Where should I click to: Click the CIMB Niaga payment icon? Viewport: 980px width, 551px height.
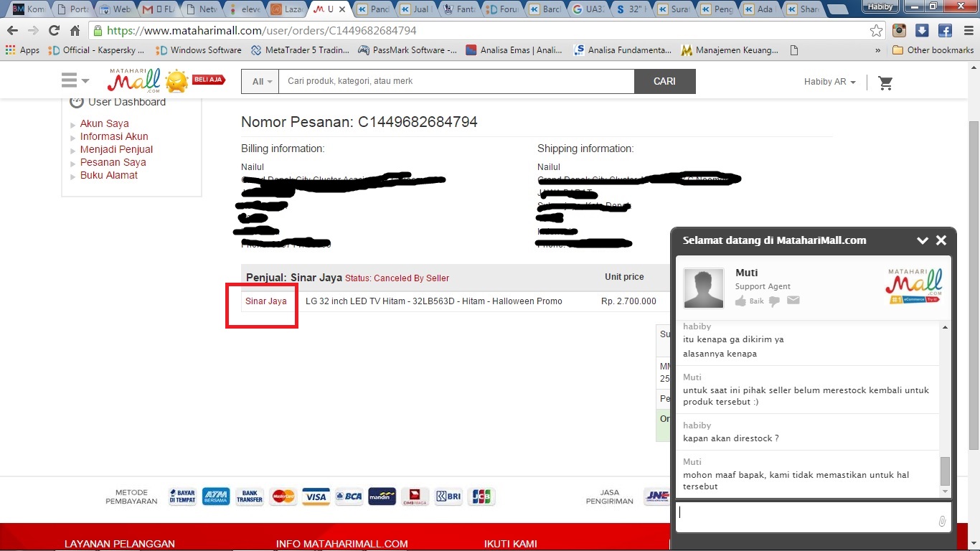[x=415, y=496]
